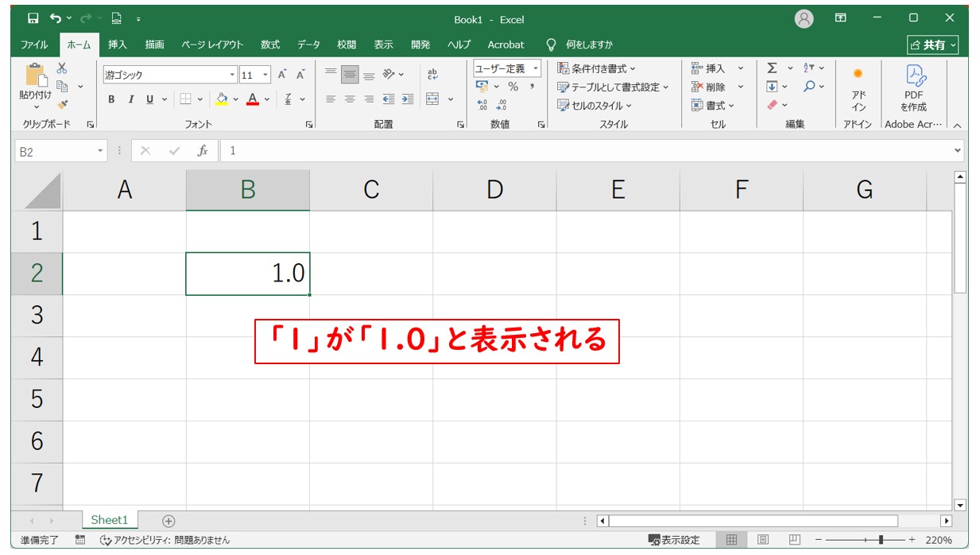
Task: Toggle Bold formatting
Action: pyautogui.click(x=111, y=99)
